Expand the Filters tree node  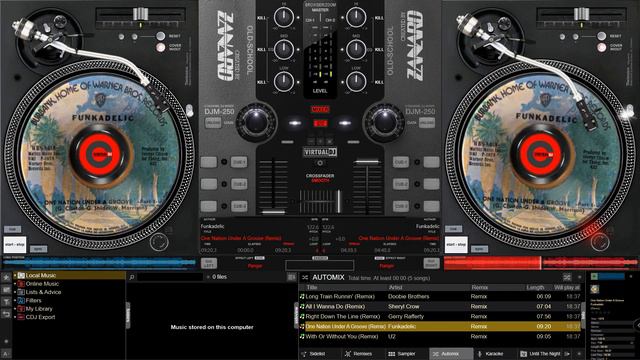pyautogui.click(x=15, y=300)
